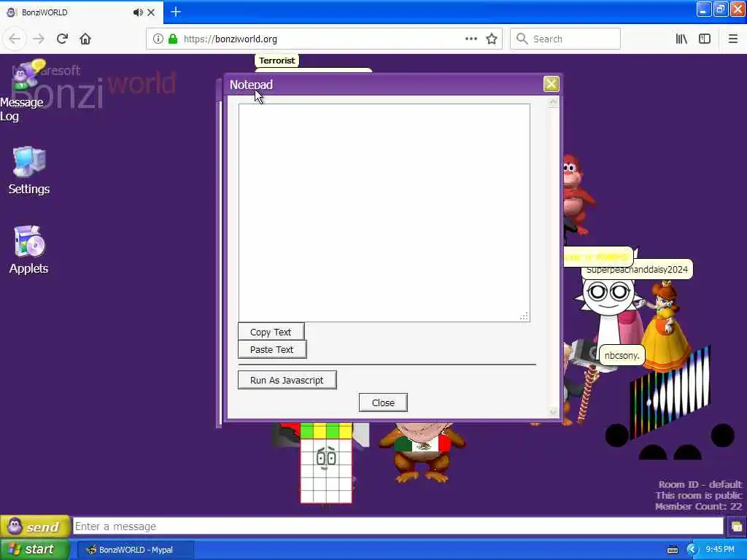Show site information icon in address bar
747x560 pixels.
tap(158, 39)
